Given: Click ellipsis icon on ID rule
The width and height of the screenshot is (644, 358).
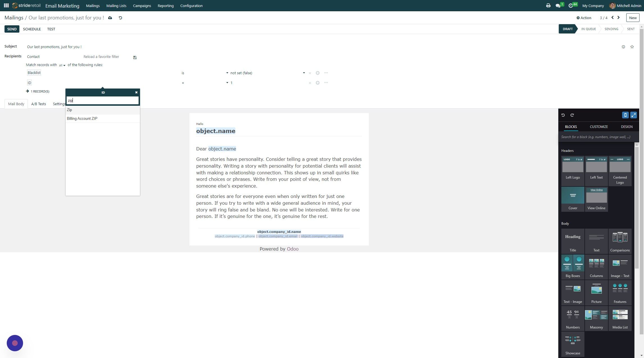Looking at the screenshot, I should click(x=326, y=83).
